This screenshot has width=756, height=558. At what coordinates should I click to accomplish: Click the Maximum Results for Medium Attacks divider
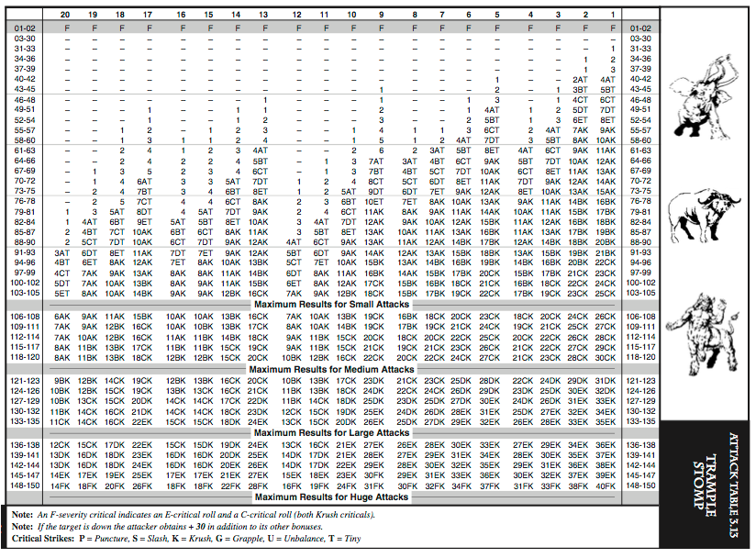click(x=332, y=370)
